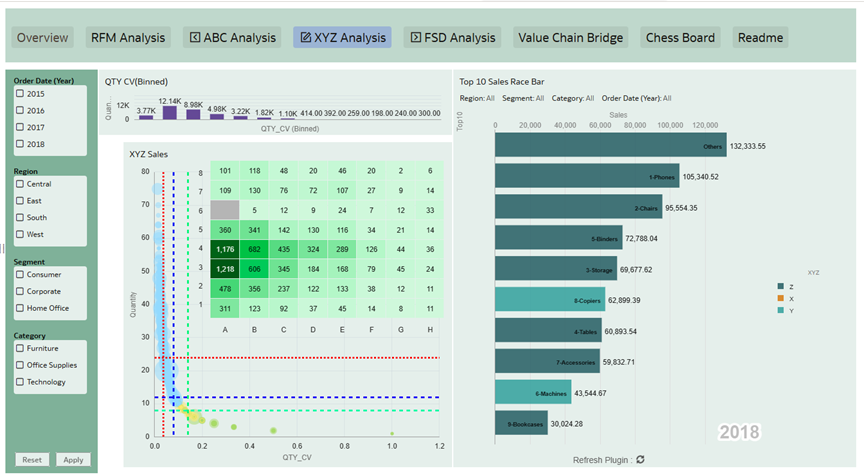
Task: Click heatmap cell showing 360
Action: click(225, 230)
